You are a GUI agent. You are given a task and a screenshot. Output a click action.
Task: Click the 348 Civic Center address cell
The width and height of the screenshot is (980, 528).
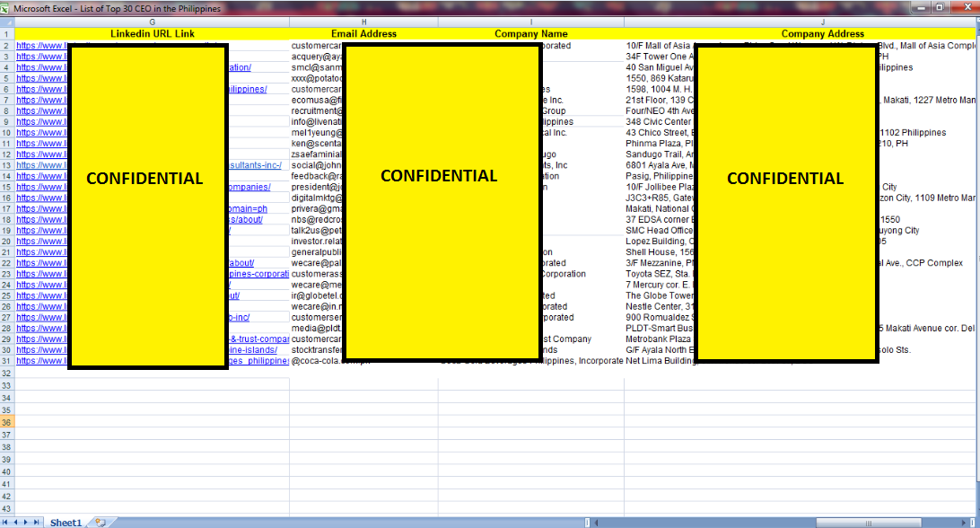(x=660, y=122)
